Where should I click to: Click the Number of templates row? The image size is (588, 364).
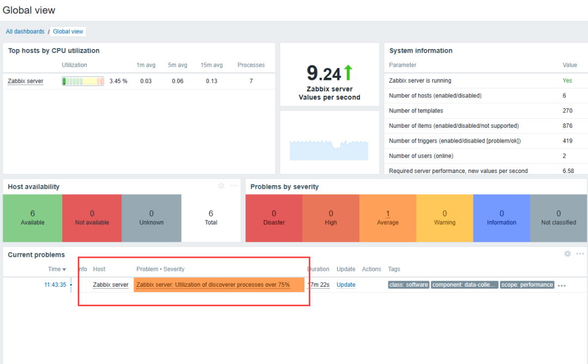tap(486, 110)
